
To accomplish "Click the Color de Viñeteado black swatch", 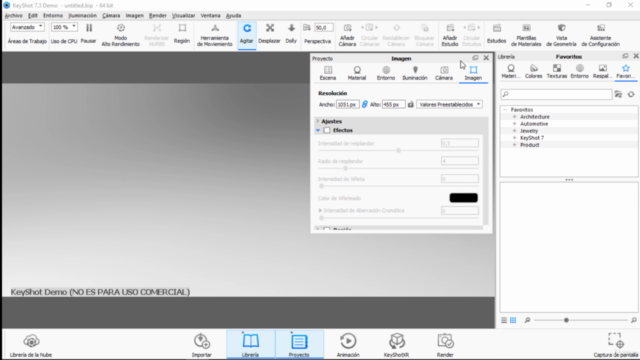I will (463, 198).
